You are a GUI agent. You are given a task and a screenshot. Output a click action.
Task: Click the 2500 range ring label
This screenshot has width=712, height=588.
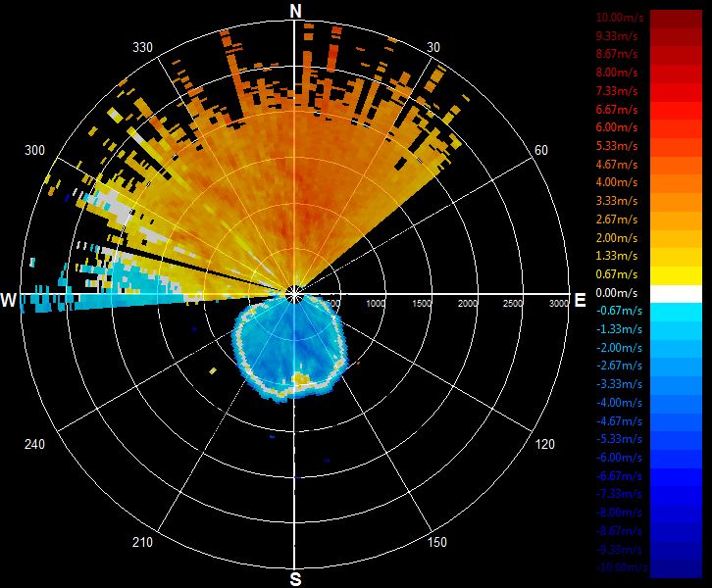(513, 304)
